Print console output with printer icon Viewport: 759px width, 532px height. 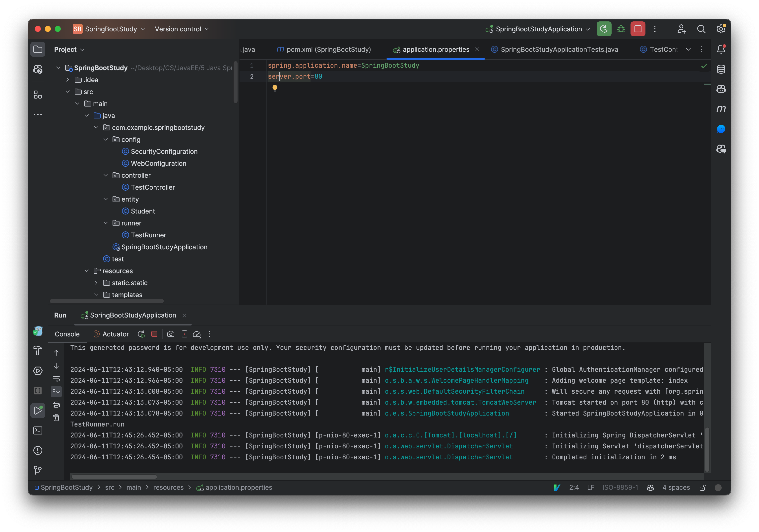click(56, 405)
